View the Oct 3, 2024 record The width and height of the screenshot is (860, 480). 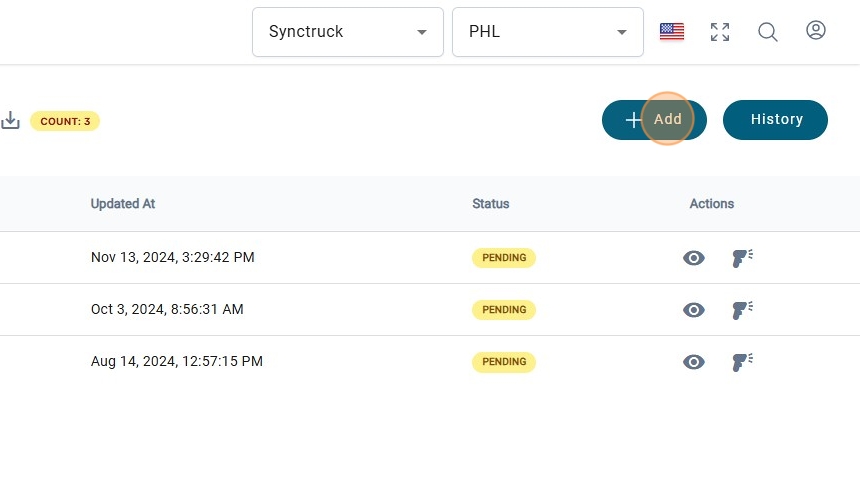pos(694,310)
